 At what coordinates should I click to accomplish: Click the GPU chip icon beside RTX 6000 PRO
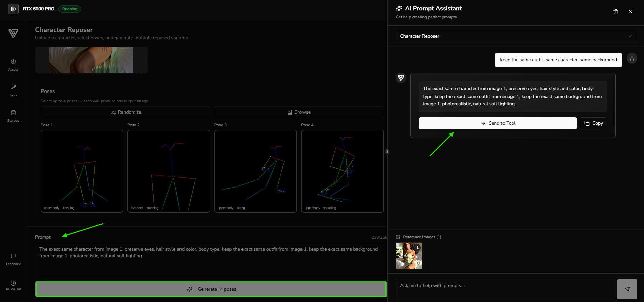(13, 9)
